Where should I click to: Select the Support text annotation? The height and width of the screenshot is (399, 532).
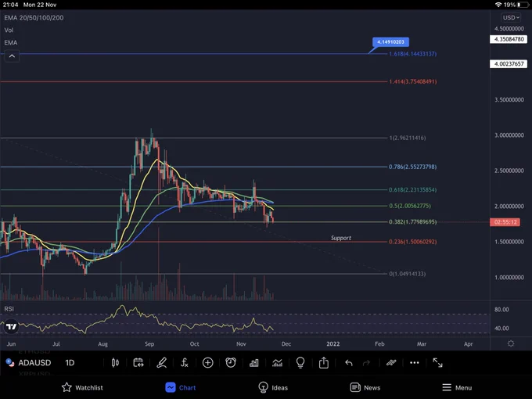click(x=341, y=238)
